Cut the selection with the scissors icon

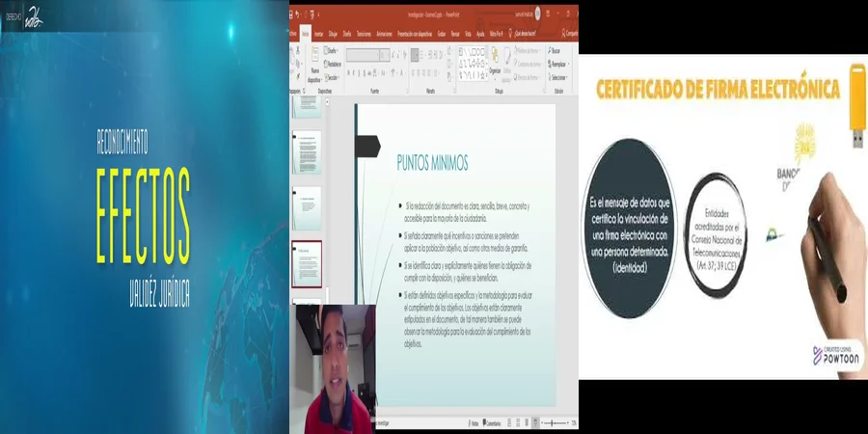click(298, 50)
